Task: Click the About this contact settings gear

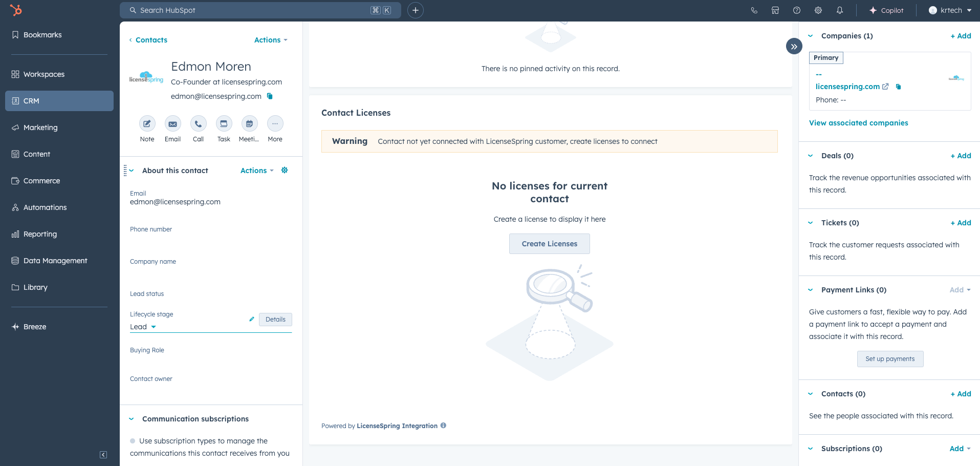Action: [x=285, y=171]
